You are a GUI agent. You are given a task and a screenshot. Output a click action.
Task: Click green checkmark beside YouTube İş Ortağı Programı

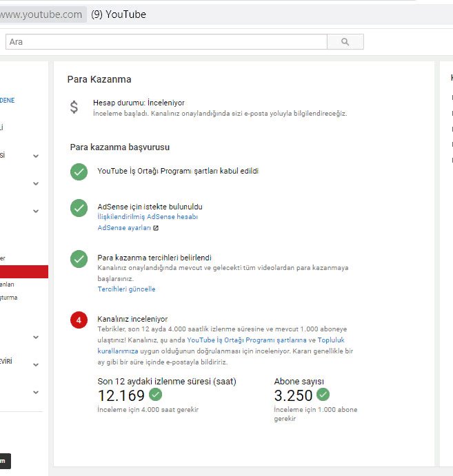(x=79, y=172)
